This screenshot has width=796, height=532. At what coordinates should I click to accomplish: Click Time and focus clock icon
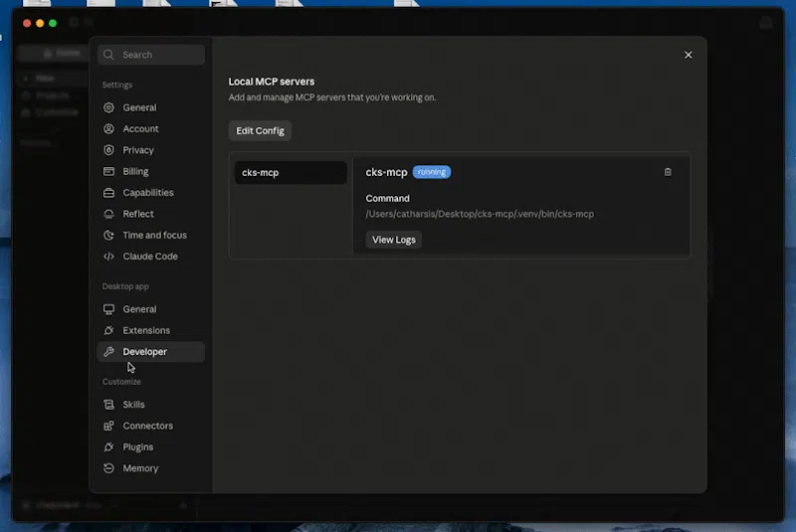108,236
